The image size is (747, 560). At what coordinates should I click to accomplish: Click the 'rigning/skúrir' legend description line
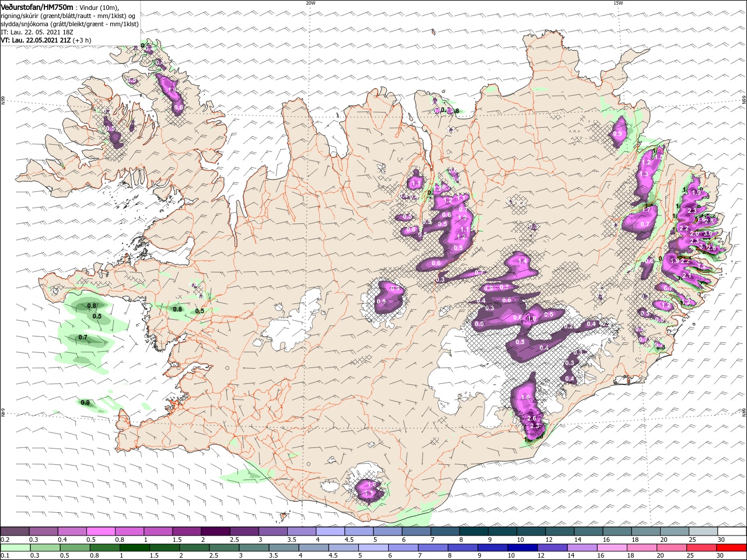point(68,16)
